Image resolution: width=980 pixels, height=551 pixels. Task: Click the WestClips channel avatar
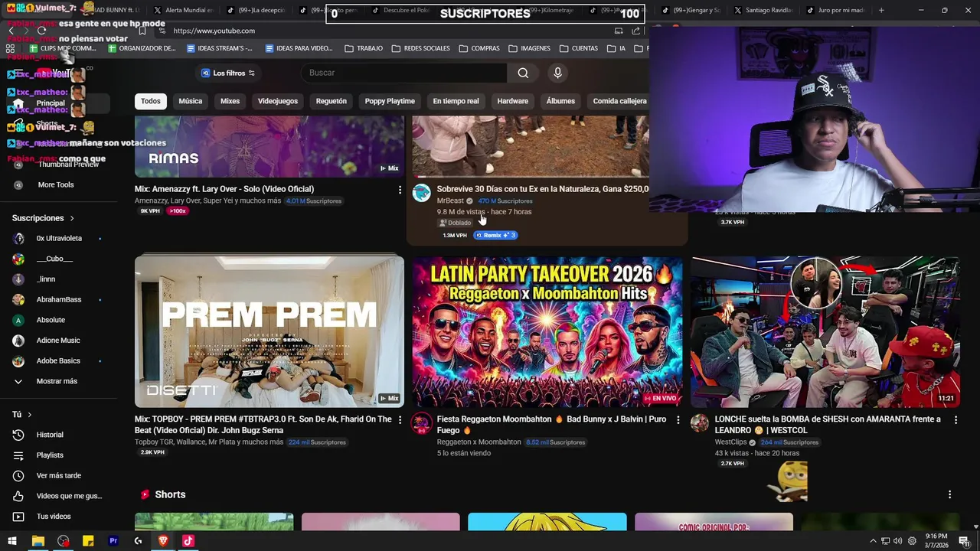coord(700,423)
